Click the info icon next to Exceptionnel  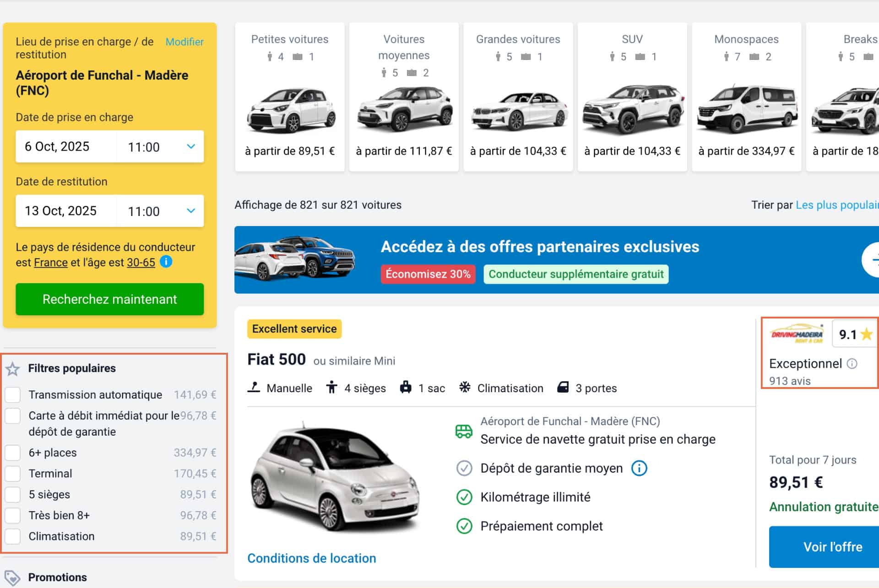click(852, 363)
